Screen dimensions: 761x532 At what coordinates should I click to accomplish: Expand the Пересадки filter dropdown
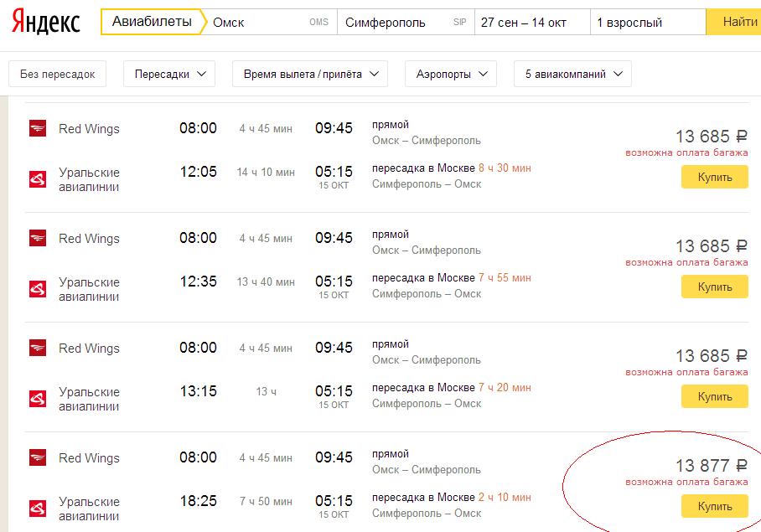[x=169, y=74]
